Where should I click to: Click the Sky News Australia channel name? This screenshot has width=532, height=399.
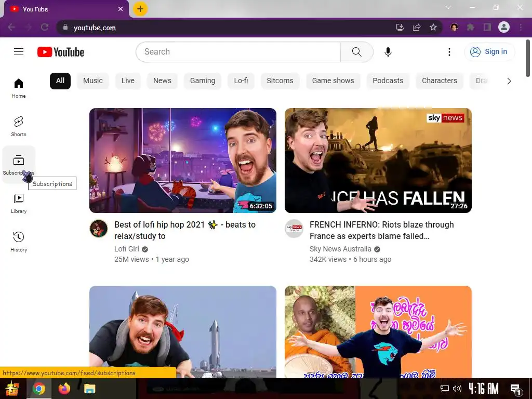coord(340,249)
